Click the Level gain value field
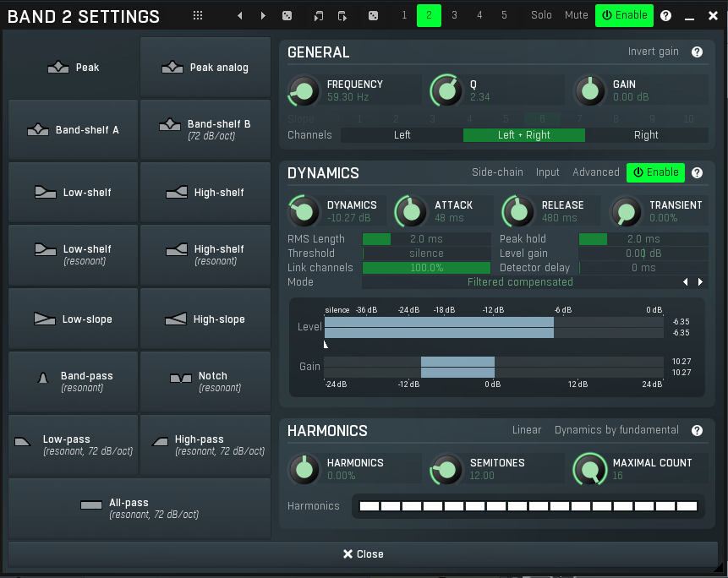Screen dimensions: 728x578 click(643, 254)
